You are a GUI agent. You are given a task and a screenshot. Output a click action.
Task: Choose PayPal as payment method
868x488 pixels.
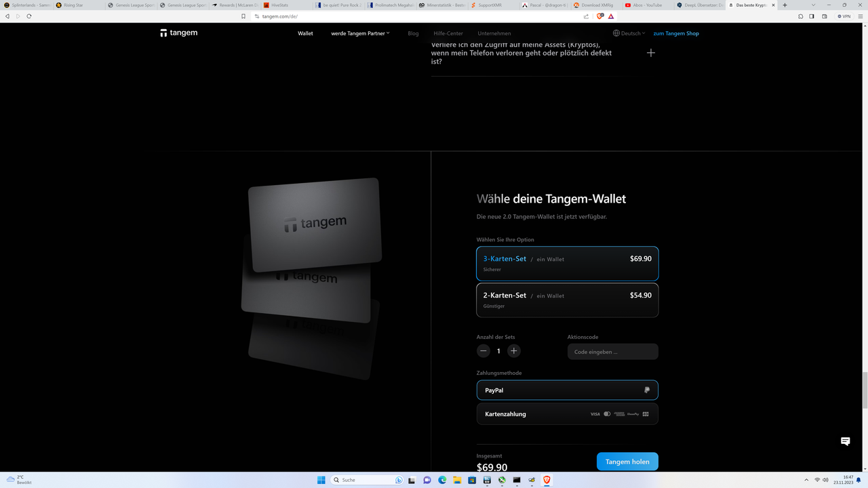coord(568,390)
